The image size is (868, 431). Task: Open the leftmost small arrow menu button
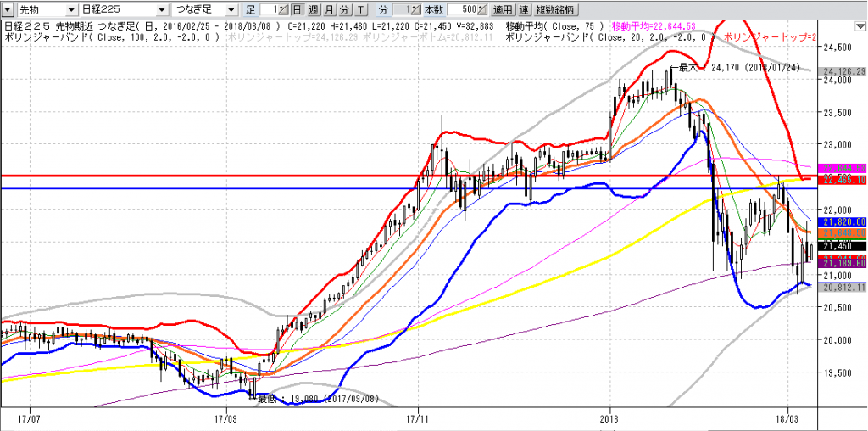point(7,10)
